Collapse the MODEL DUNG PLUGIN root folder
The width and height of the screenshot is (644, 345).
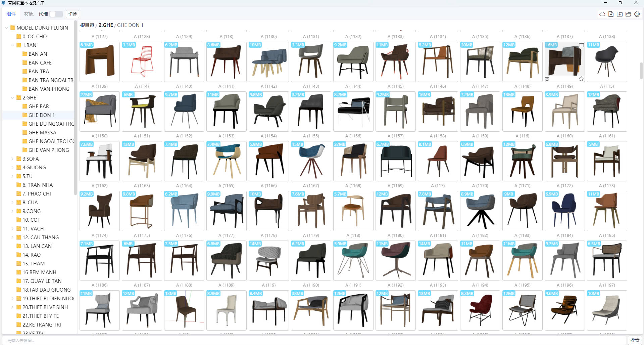coord(7,28)
